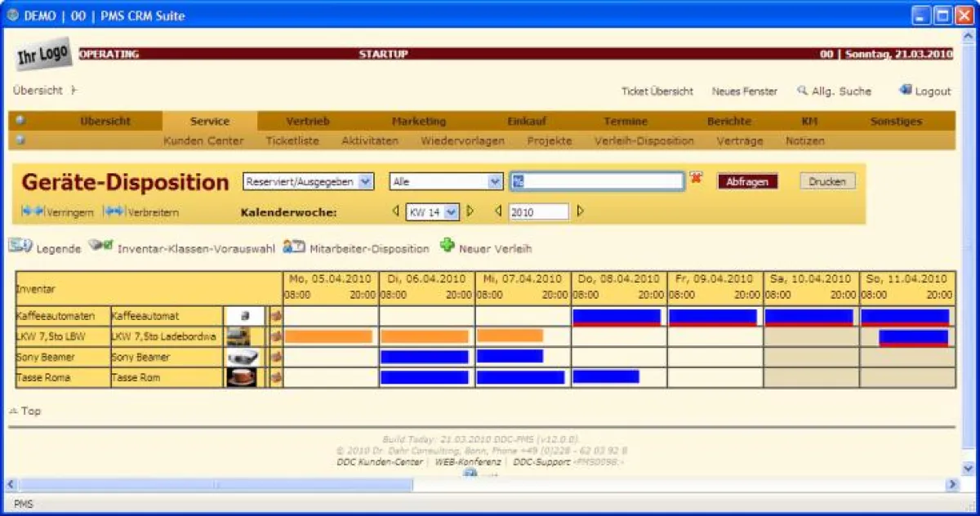The width and height of the screenshot is (980, 516).
Task: Click the hand icon in the Sony Beamer row
Action: (x=276, y=357)
